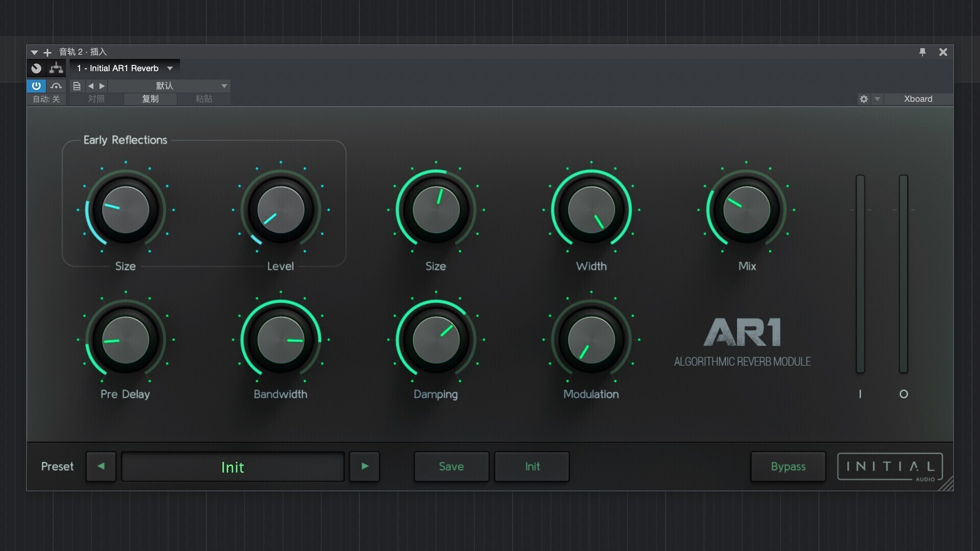Toggle the sidechain icon next to power
This screenshot has height=551, width=980.
[x=56, y=86]
